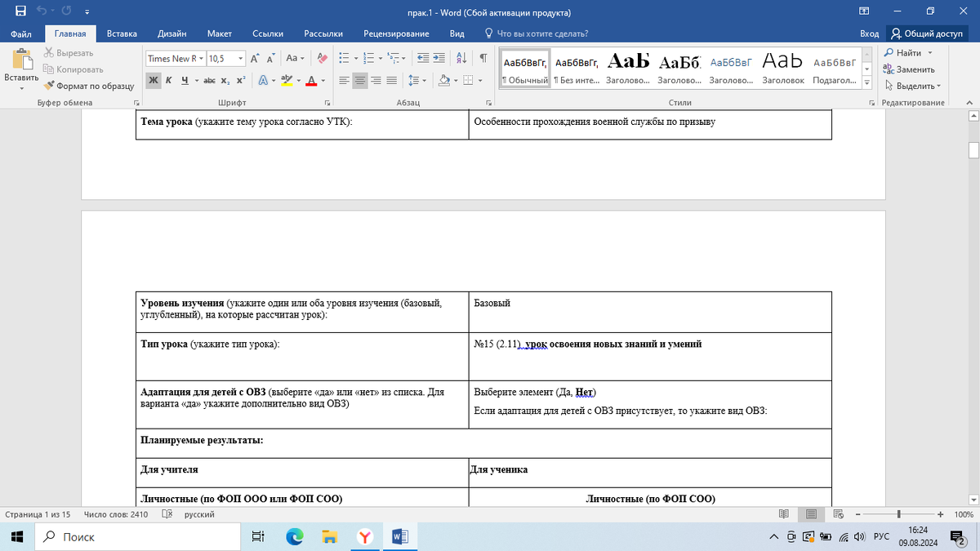The height and width of the screenshot is (551, 980).
Task: Open line spacing options
Action: 413,81
